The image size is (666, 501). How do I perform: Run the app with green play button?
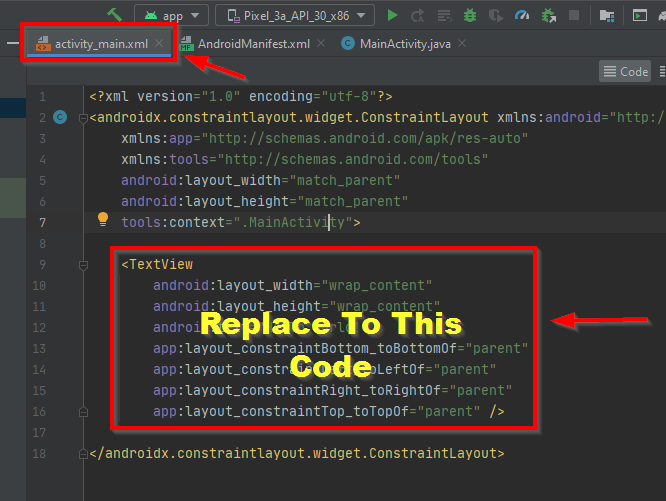pos(392,16)
